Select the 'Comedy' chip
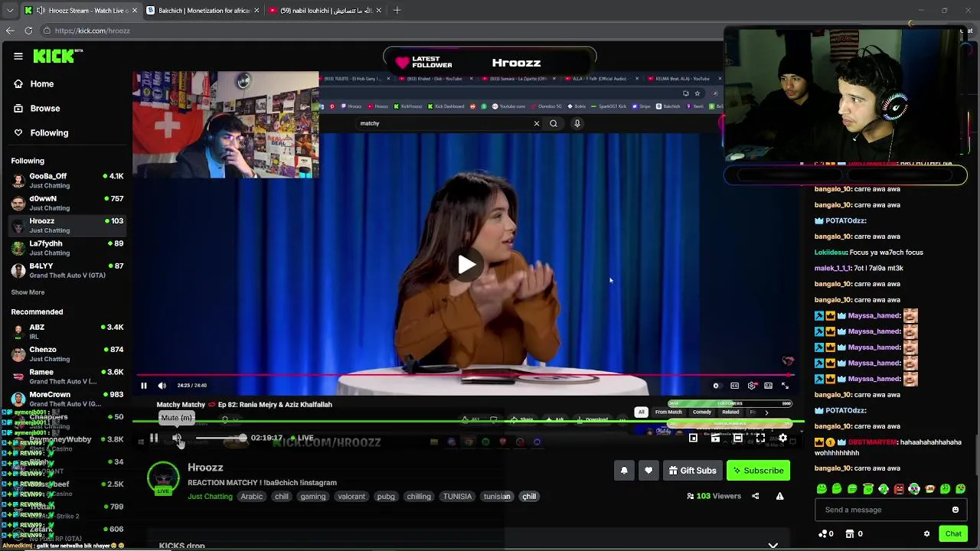Screen dimensions: 980x551 pos(702,412)
